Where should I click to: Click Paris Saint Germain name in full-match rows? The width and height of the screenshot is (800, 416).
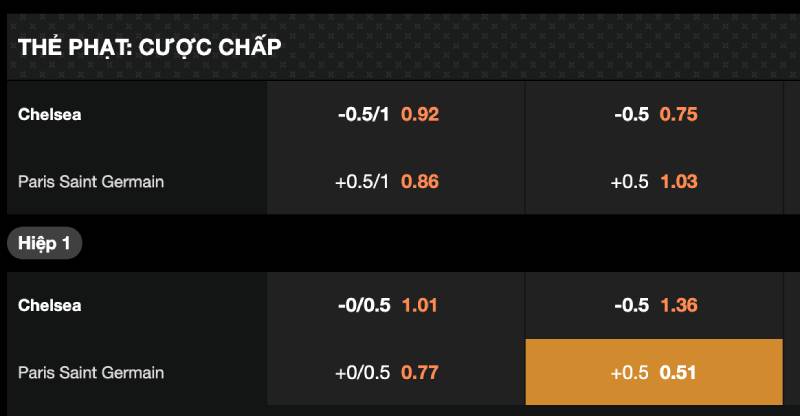[x=91, y=182]
